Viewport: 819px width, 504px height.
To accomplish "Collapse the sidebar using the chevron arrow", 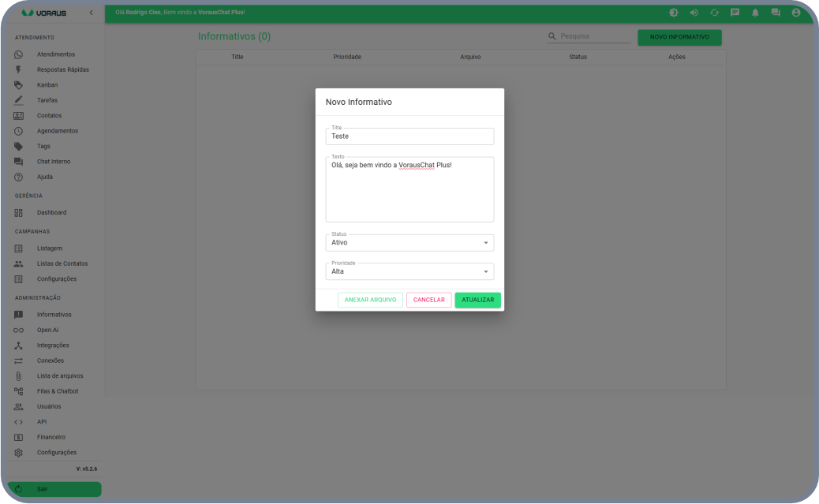I will coord(91,13).
